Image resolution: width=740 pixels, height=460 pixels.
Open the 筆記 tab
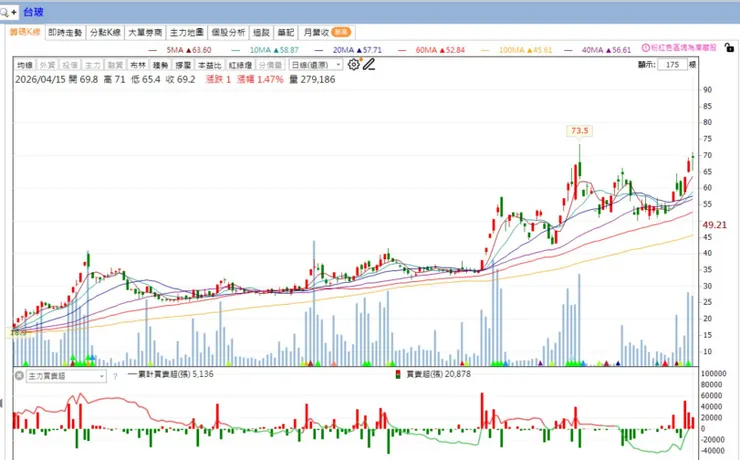coord(286,32)
